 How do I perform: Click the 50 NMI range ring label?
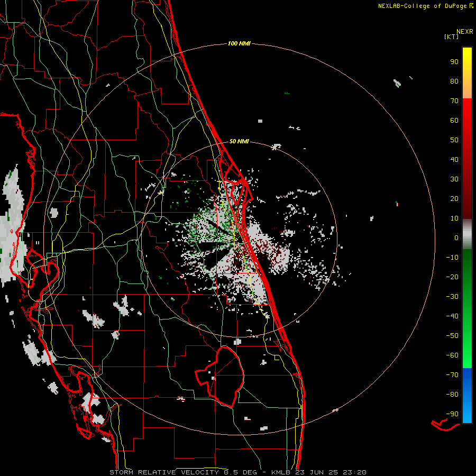pyautogui.click(x=239, y=141)
